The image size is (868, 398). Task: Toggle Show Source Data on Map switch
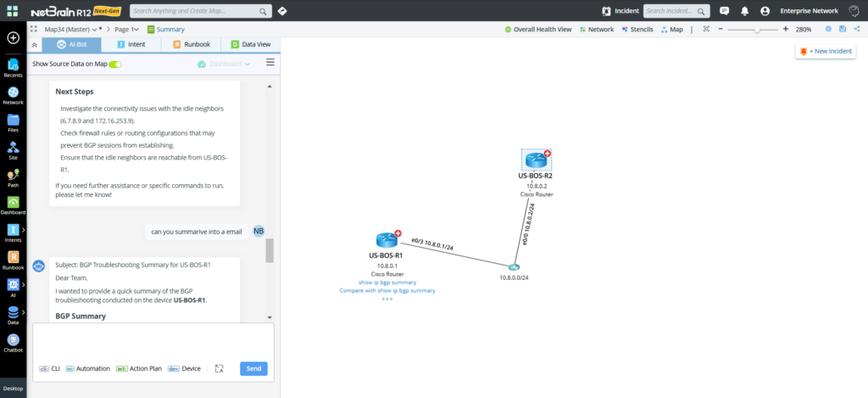115,64
